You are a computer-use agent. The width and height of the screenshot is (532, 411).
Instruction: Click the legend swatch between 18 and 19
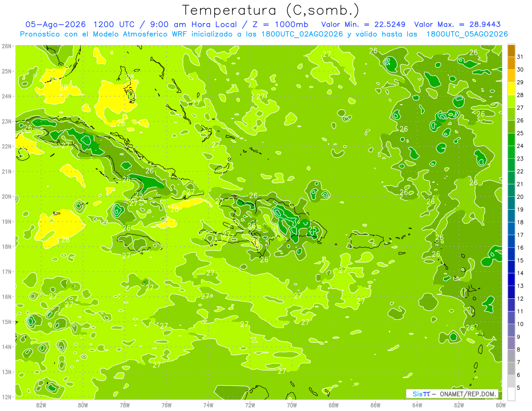point(511,216)
